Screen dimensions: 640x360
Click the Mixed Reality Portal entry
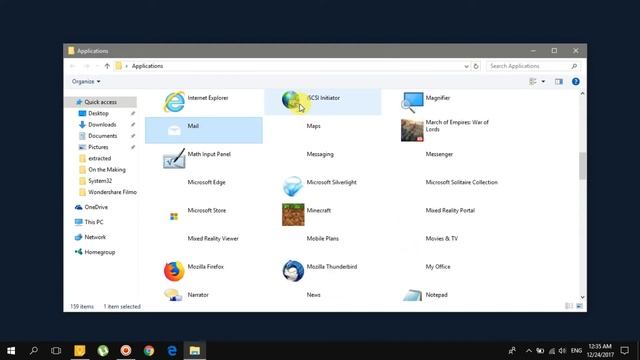click(x=450, y=211)
